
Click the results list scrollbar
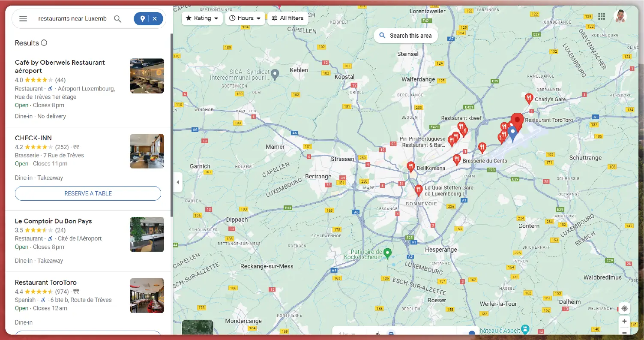[x=172, y=124]
